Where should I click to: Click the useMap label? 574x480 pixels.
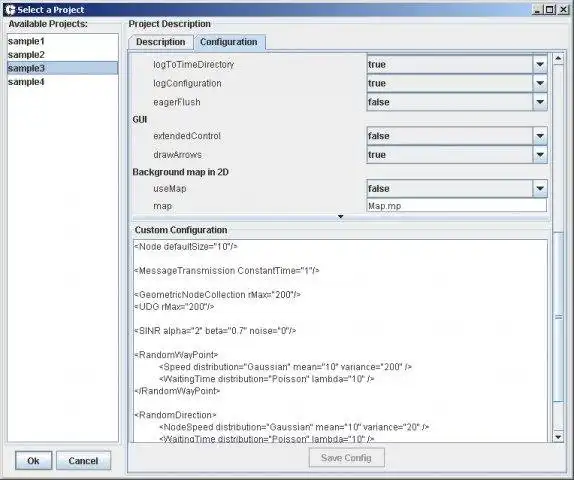coord(170,189)
